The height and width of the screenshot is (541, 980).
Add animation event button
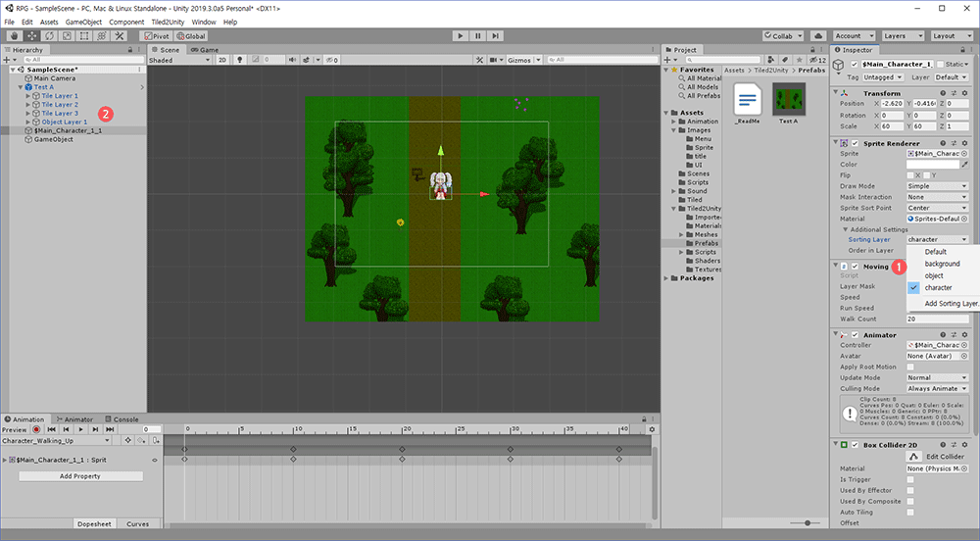pos(156,440)
